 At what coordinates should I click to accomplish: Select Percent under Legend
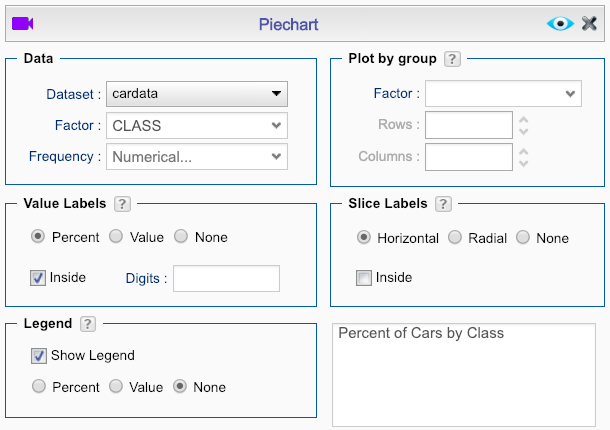[39, 386]
